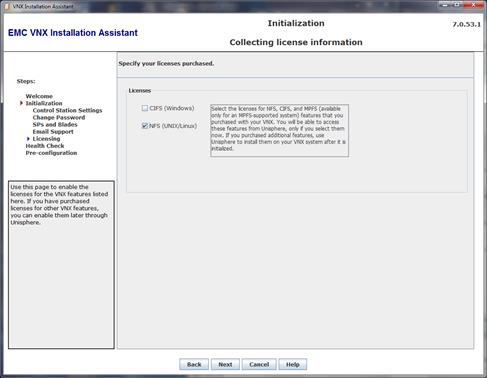Select Change Password step
Viewport: 487px width, 378px height.
pyautogui.click(x=59, y=117)
